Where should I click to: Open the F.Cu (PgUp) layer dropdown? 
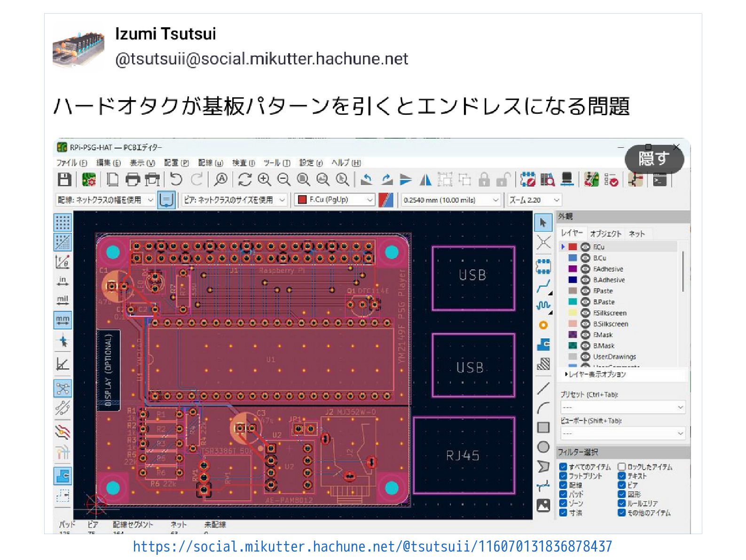[335, 200]
